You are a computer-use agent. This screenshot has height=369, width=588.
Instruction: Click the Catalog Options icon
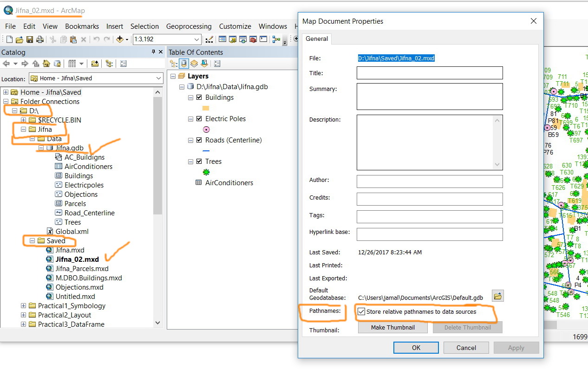pos(123,64)
